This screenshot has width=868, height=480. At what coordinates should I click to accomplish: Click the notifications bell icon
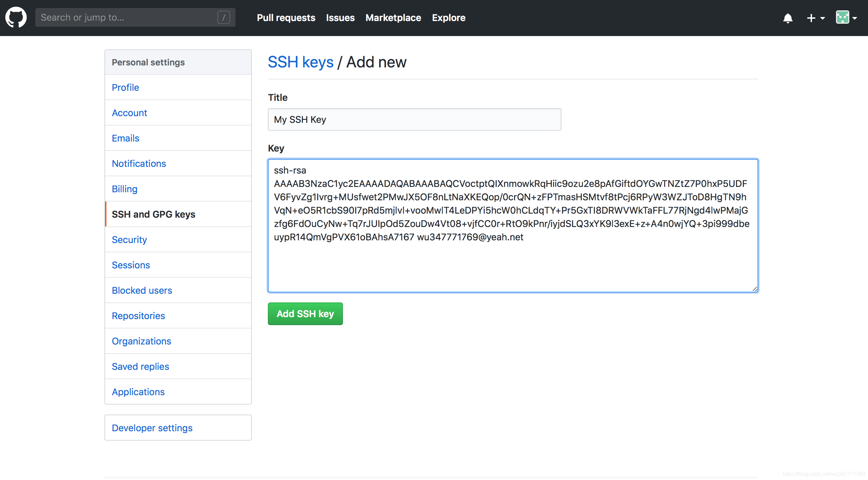click(x=788, y=18)
